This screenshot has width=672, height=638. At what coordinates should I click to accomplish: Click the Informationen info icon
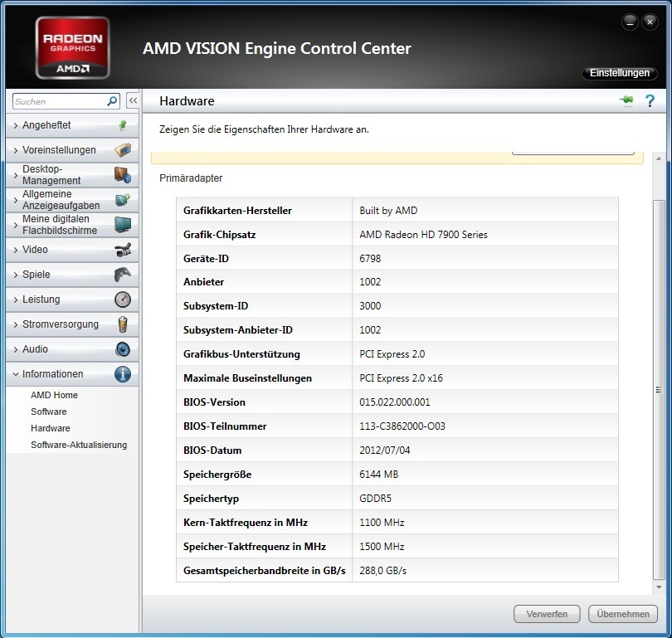coord(123,374)
